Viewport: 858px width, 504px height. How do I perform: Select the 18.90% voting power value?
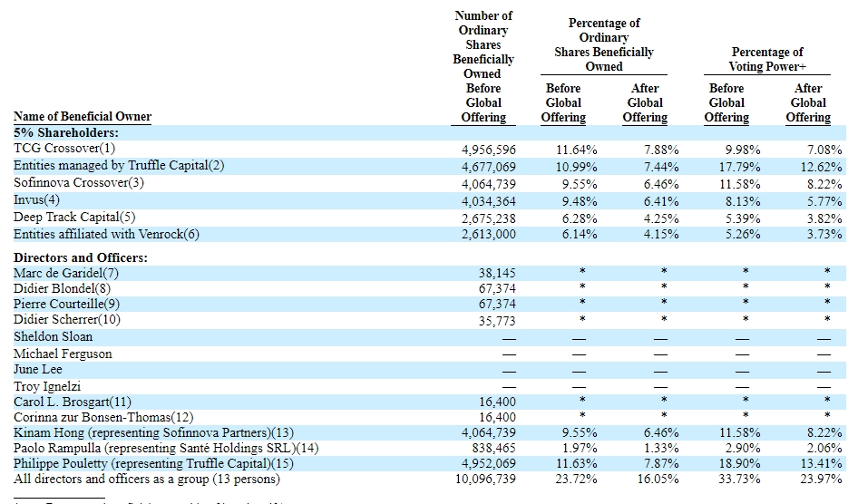click(x=740, y=463)
